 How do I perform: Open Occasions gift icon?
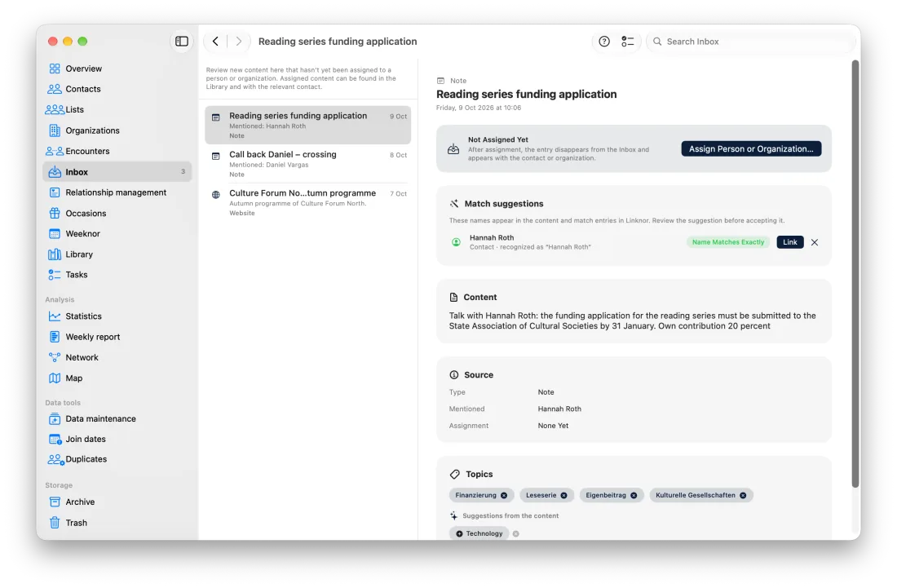click(x=55, y=214)
